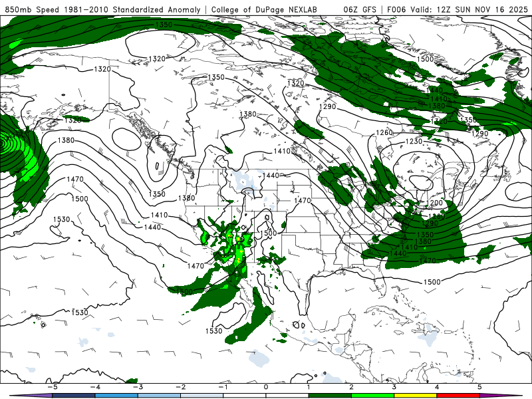Click the navy -5 to -4 colorbar segment
This screenshot has width=532, height=399.
pos(74,396)
